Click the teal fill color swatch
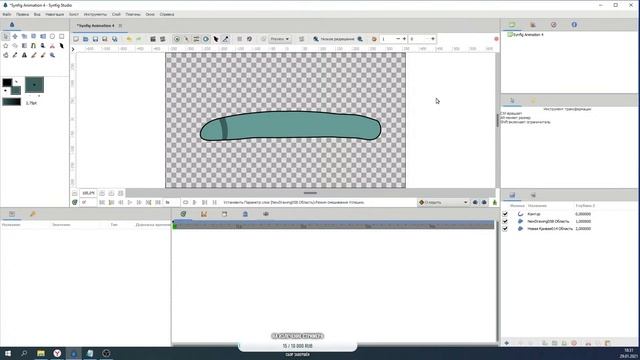The width and height of the screenshot is (640, 360). (16, 90)
